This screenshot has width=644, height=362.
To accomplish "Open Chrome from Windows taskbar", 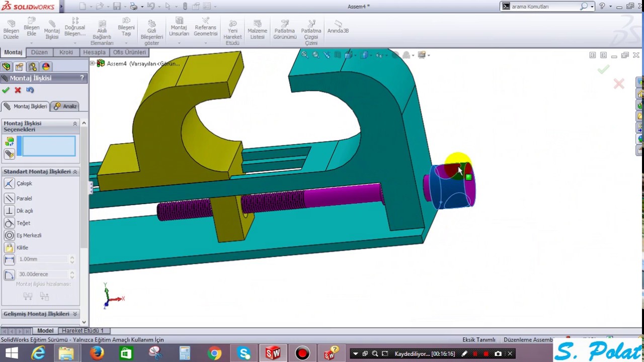I will click(x=214, y=353).
